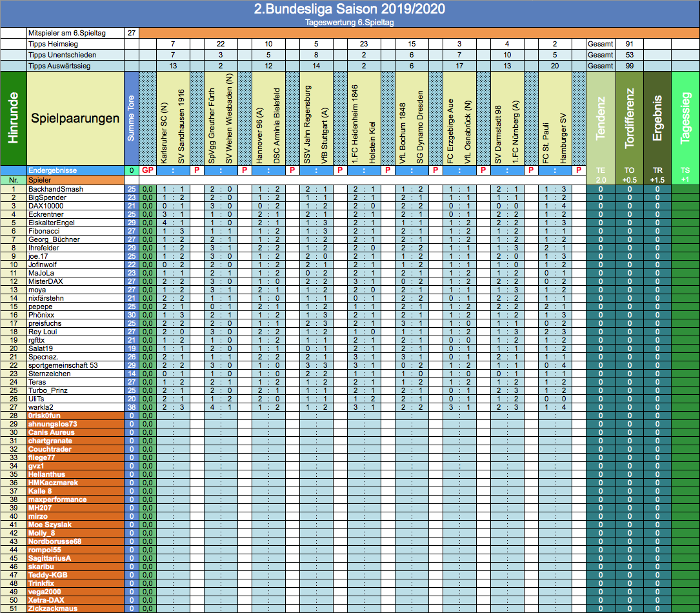The width and height of the screenshot is (700, 613).
Task: Click the '1.FC Heidenheim 1846' team header
Action: pyautogui.click(x=355, y=124)
